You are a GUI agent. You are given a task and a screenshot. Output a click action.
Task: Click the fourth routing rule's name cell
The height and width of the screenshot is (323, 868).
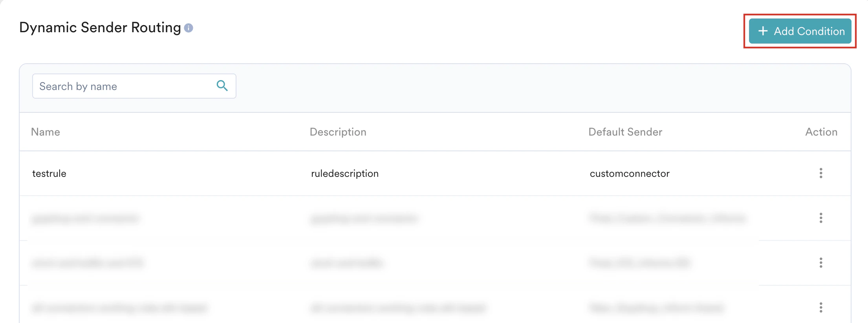point(118,308)
